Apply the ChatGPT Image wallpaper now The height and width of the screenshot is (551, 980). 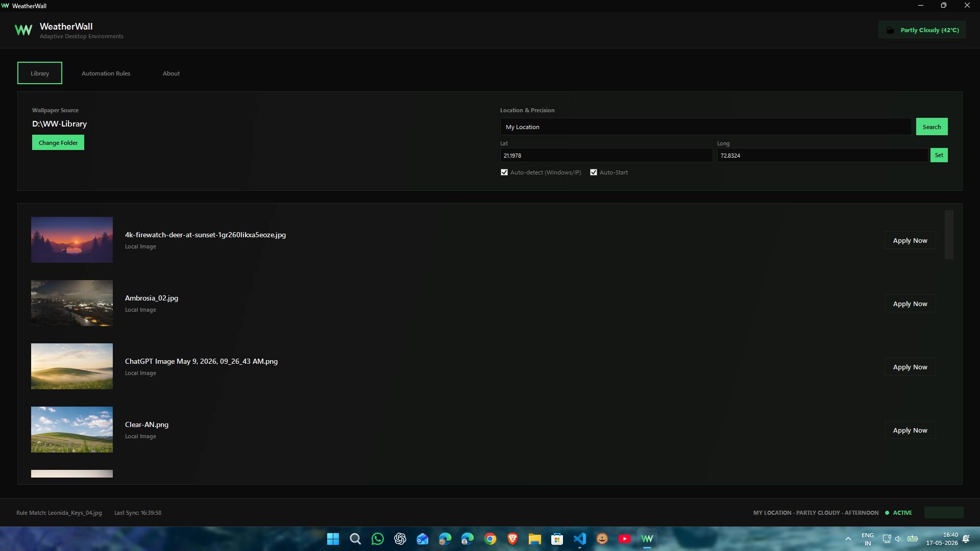(x=910, y=367)
